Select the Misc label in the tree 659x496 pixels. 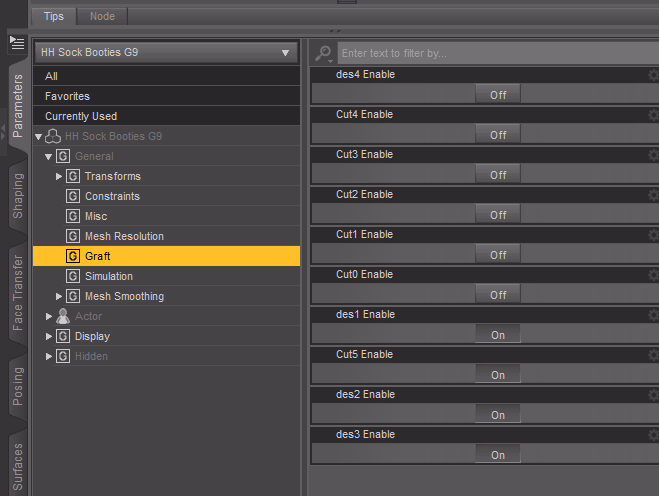click(96, 216)
